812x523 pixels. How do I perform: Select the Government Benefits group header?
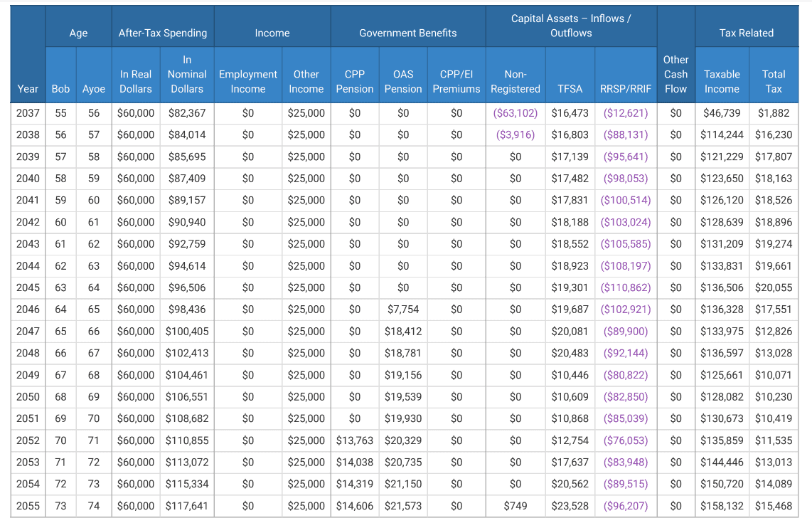pyautogui.click(x=407, y=33)
